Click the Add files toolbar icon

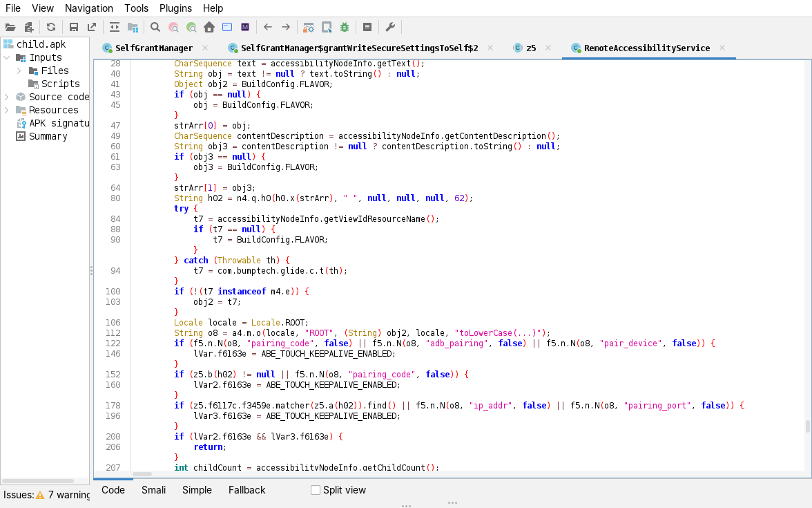pyautogui.click(x=29, y=27)
